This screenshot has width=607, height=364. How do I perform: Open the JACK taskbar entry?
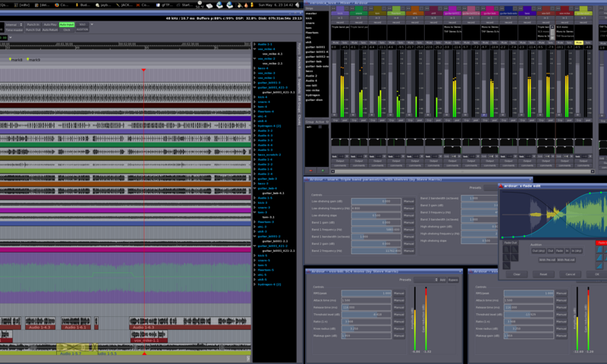coord(124,5)
